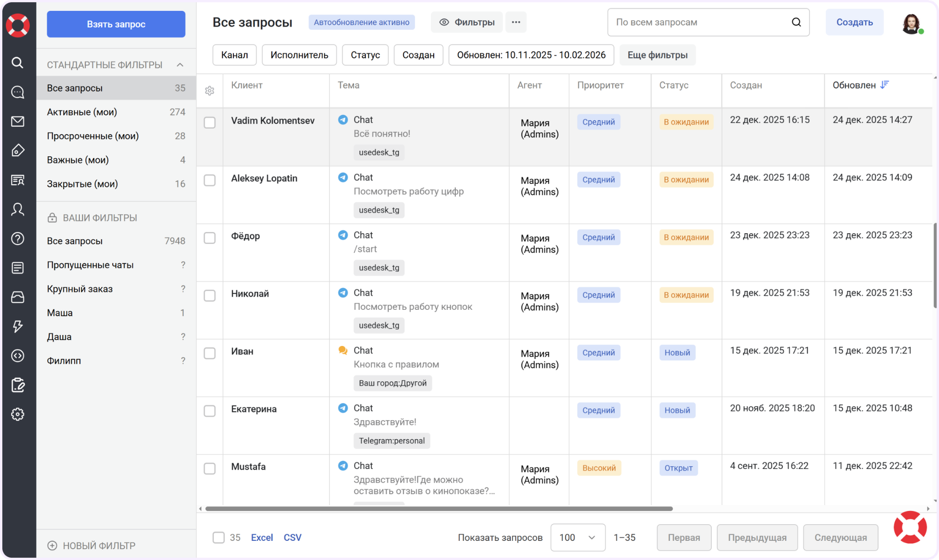Select the Vadim Kolomentsev row checkbox
Image resolution: width=939 pixels, height=560 pixels.
210,123
